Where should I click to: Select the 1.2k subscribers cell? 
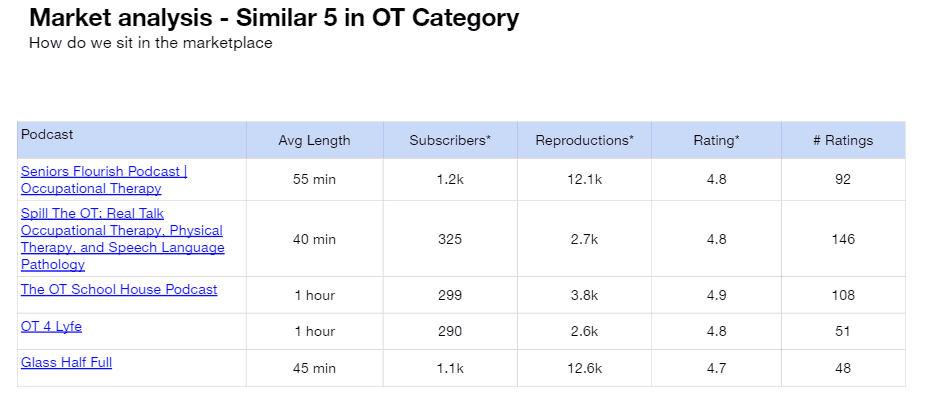point(450,179)
